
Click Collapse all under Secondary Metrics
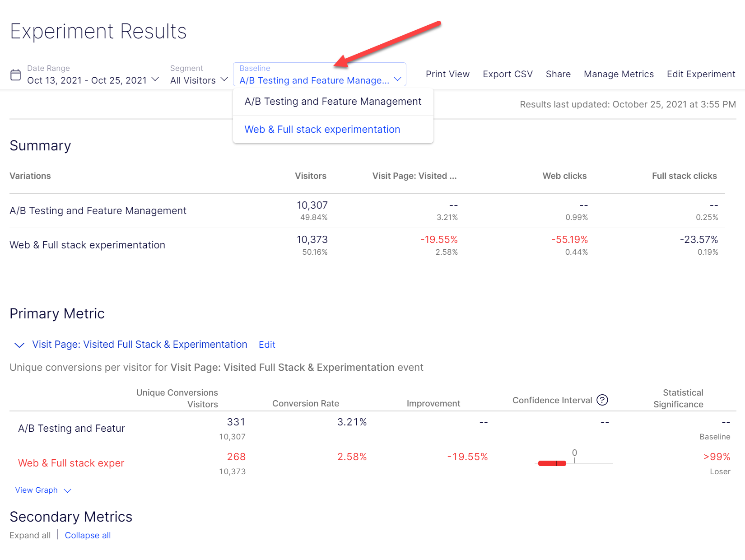[88, 535]
